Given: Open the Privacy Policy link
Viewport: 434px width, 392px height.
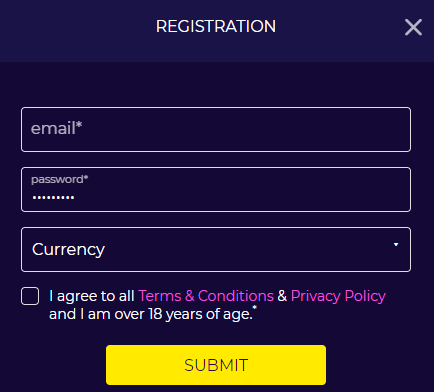Looking at the screenshot, I should [x=338, y=296].
